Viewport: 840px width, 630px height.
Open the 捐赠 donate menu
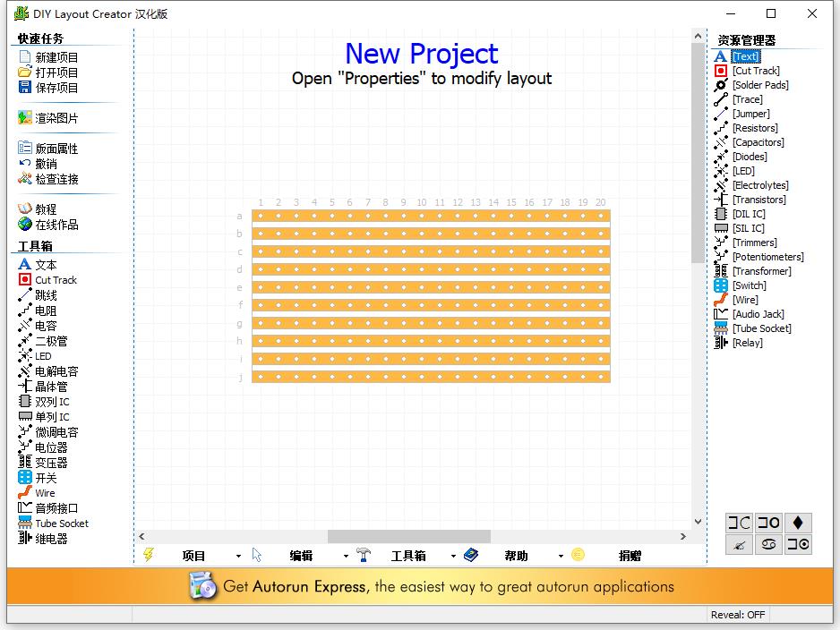(x=630, y=555)
